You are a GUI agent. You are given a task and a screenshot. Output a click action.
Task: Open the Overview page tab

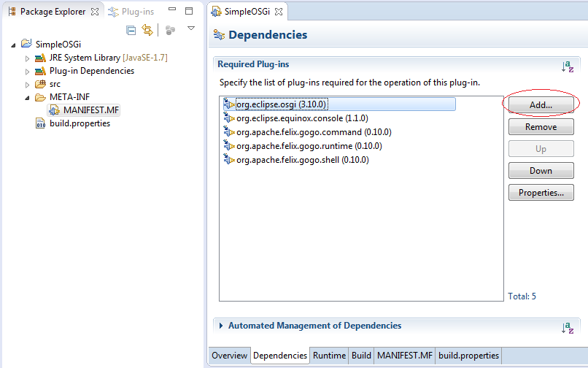point(229,356)
